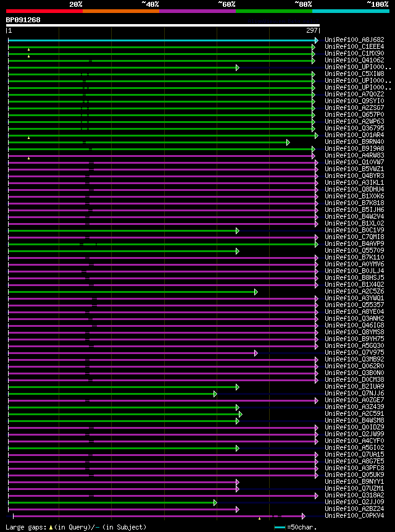Image resolution: width=395 pixels, height=532 pixels.
Task: Click the purple ~60% identity legend segment
Action: [197, 11]
